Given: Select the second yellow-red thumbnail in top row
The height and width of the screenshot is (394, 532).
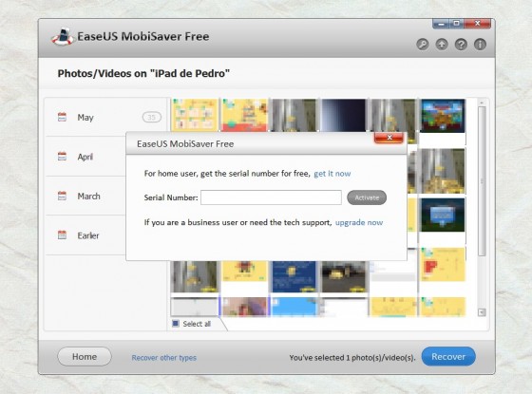Looking at the screenshot, I should point(244,115).
